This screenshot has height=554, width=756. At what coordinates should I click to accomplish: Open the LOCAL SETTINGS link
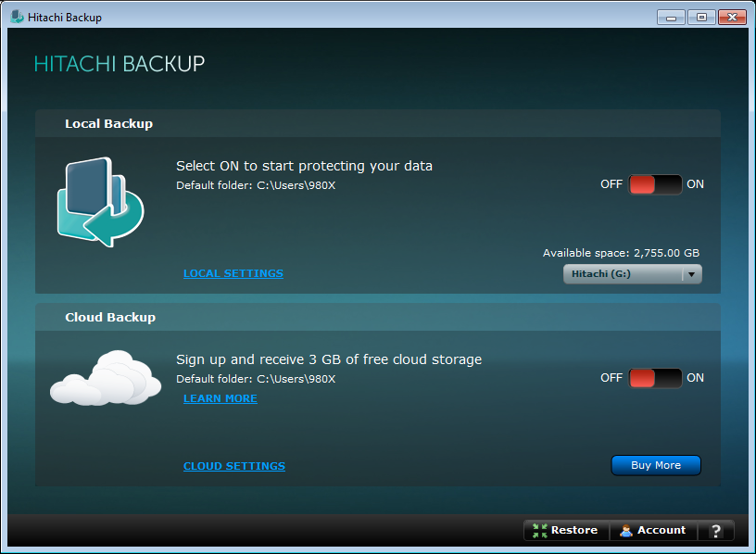coord(233,273)
